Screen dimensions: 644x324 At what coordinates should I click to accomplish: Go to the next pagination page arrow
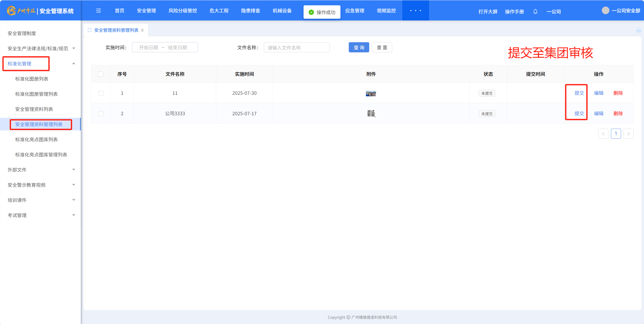[628, 134]
